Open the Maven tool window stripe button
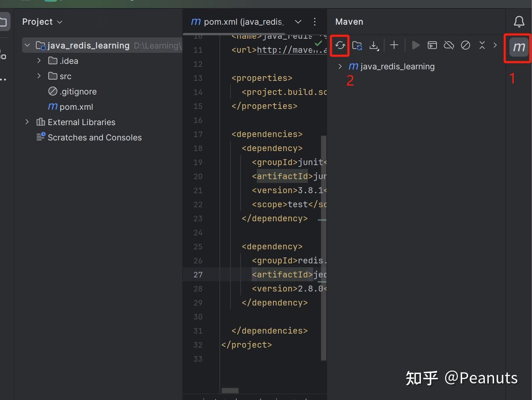Screen dimensions: 532x400 click(518, 48)
